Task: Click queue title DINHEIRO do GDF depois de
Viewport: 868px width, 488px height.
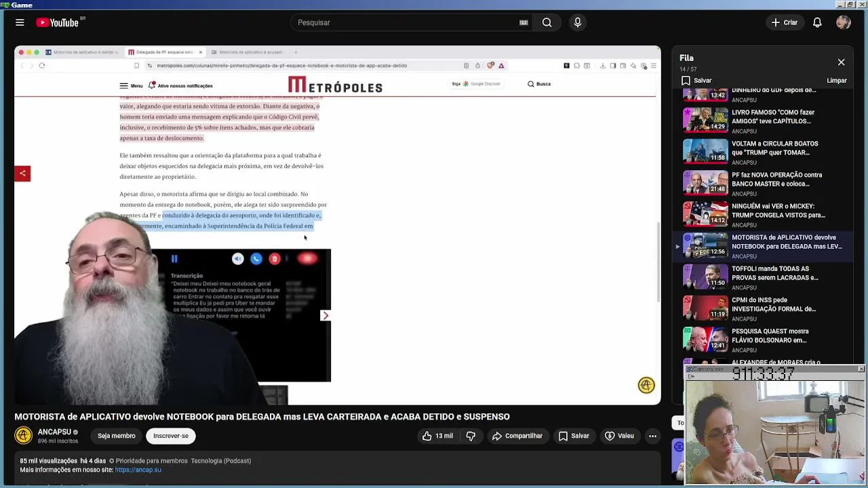Action: [x=774, y=90]
